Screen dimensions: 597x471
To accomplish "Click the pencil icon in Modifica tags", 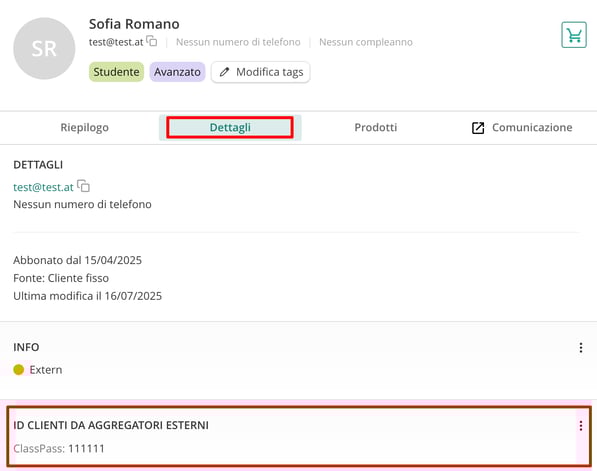I will click(x=224, y=72).
